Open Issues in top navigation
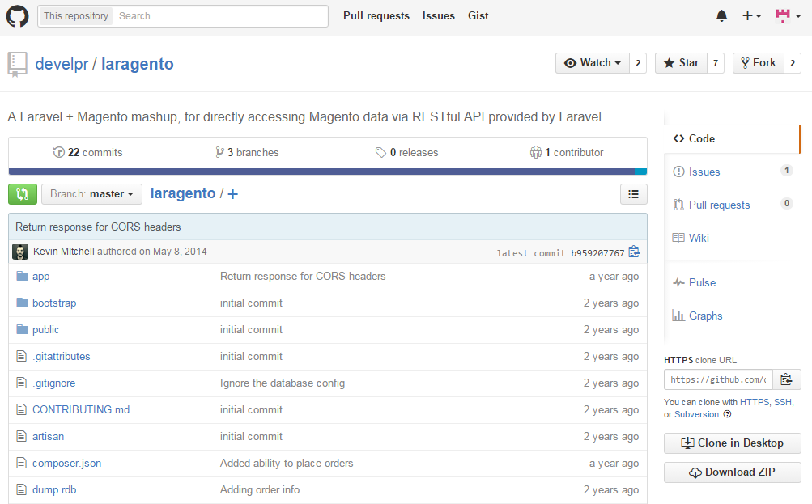The height and width of the screenshot is (504, 812). [x=438, y=16]
